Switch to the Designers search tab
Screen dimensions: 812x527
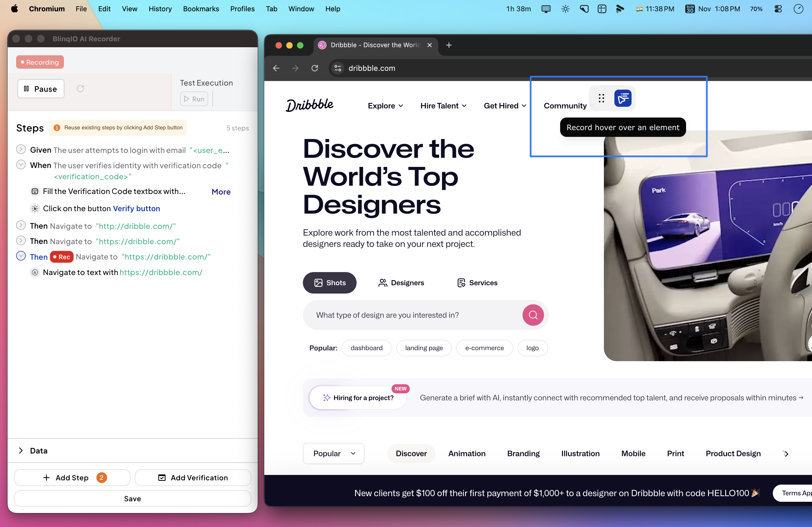pyautogui.click(x=401, y=283)
